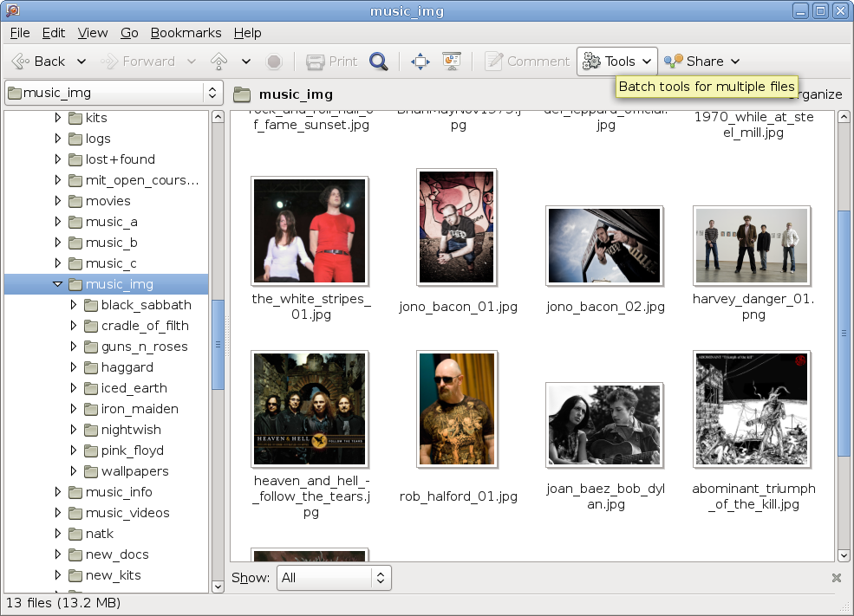Expand the black_sabbath folder
Viewport: 854px width, 616px height.
coord(74,305)
